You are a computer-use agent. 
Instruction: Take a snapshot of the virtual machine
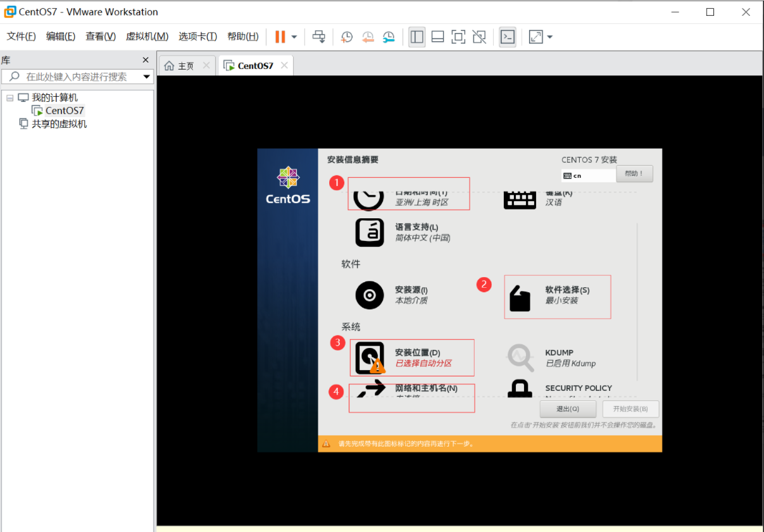pyautogui.click(x=347, y=37)
